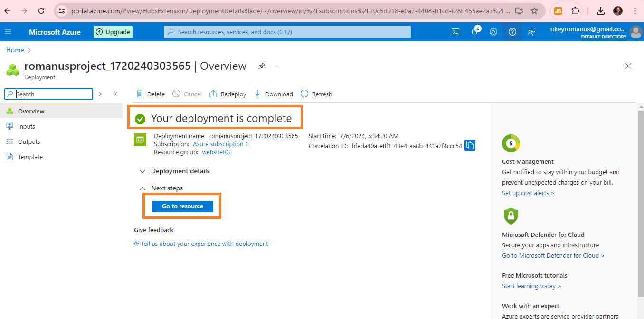Open Go to Microsoft Defender for Cloud link
The height and width of the screenshot is (319, 644).
point(553,255)
